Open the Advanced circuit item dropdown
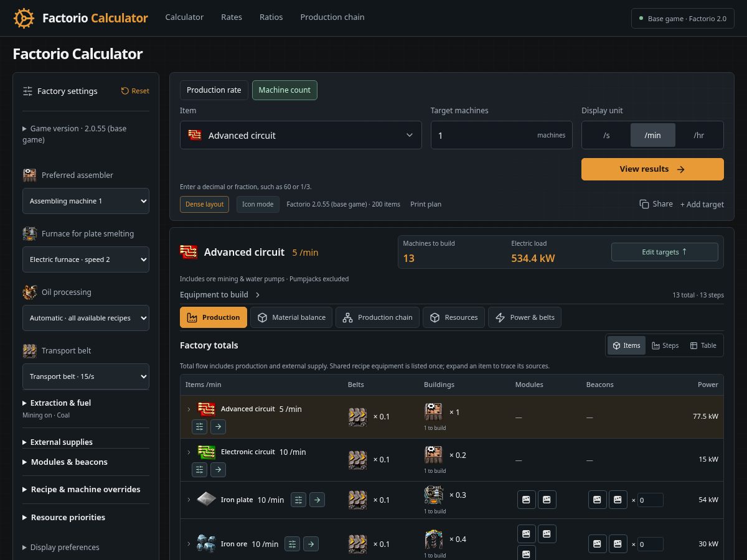 [x=301, y=135]
